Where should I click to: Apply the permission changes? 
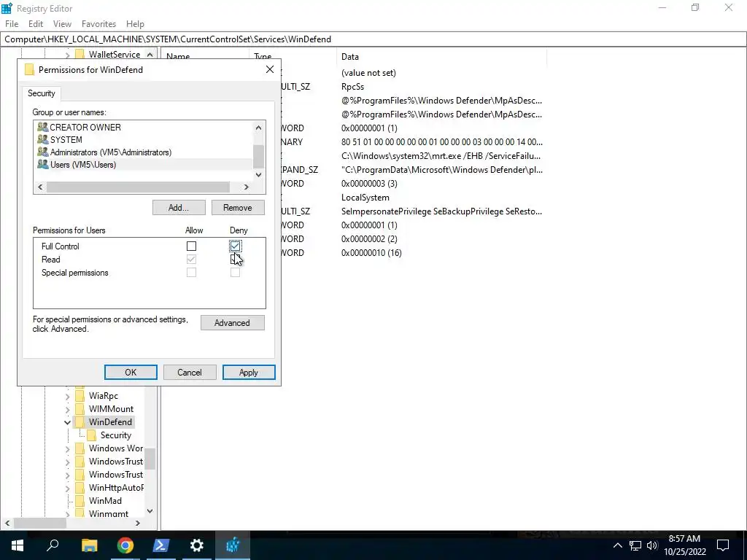[x=249, y=373]
